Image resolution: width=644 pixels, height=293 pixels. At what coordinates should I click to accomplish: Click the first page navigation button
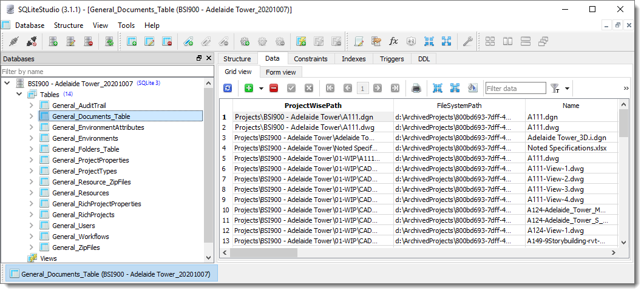click(330, 88)
